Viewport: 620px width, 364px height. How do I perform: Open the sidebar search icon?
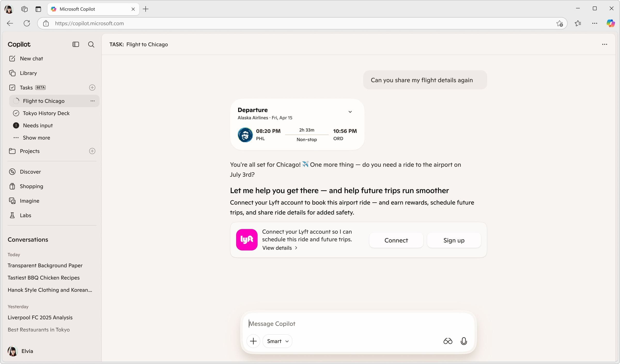[91, 44]
